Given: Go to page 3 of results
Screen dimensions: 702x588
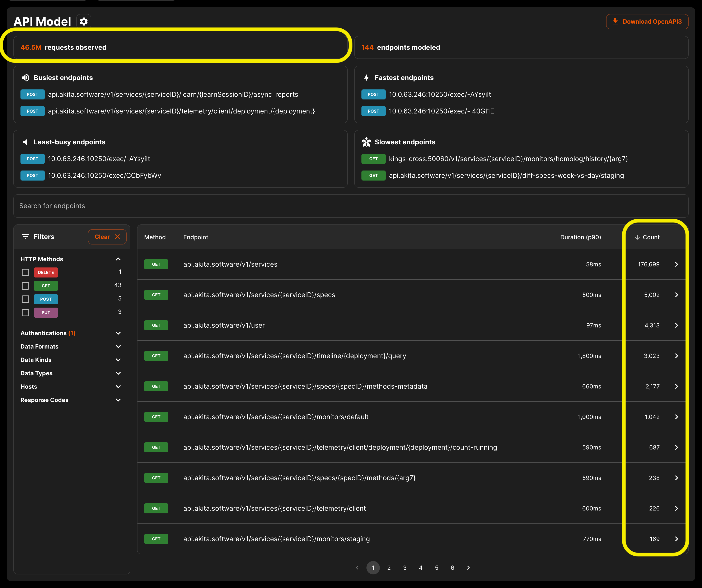Looking at the screenshot, I should [405, 568].
